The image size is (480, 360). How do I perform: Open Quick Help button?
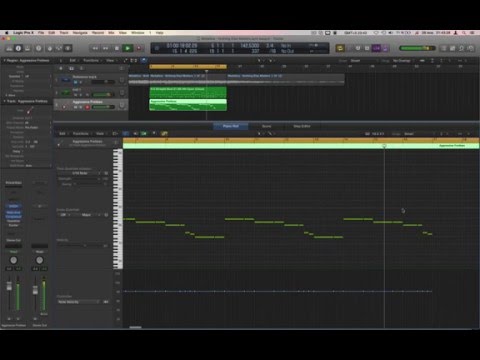[39, 48]
